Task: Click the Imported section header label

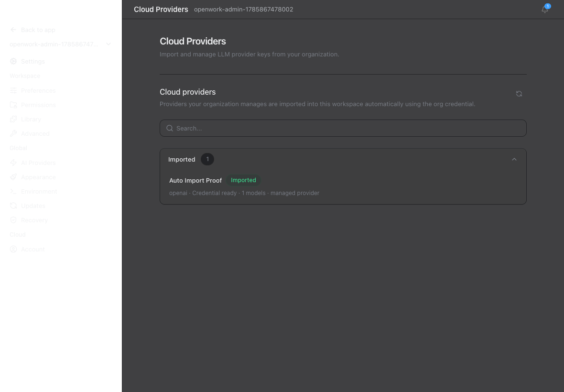Action: 182,159
